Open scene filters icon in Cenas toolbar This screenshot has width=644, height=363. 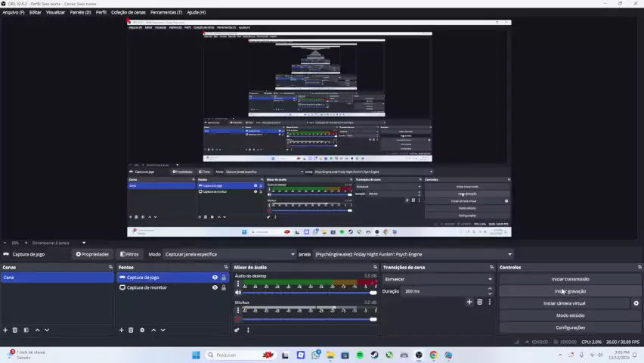(26, 330)
